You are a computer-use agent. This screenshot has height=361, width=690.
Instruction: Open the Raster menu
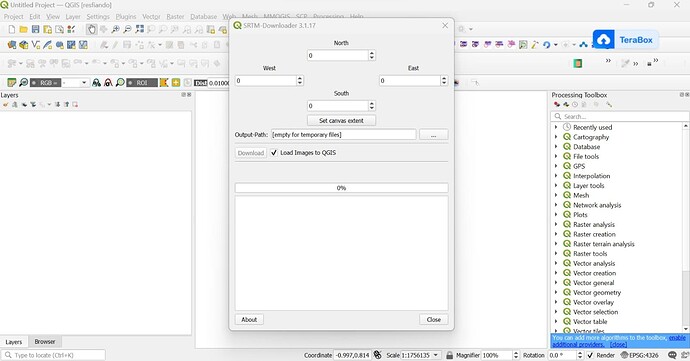[x=175, y=17]
